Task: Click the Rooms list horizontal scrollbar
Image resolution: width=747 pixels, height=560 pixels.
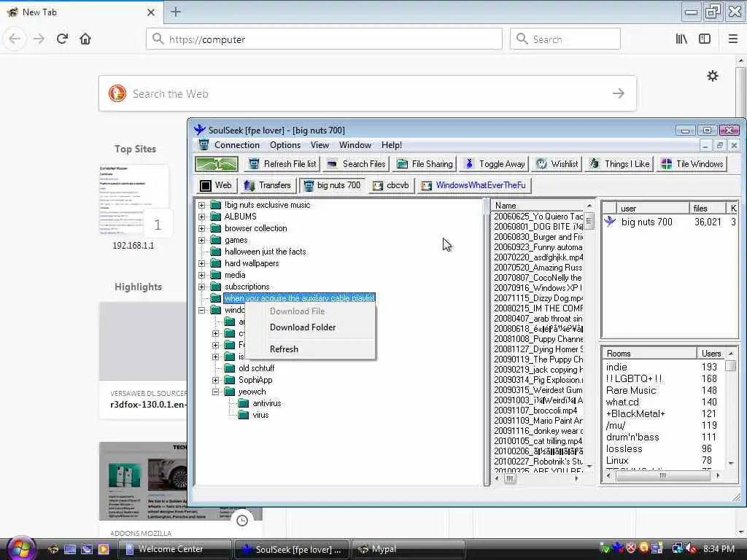Action: click(662, 475)
